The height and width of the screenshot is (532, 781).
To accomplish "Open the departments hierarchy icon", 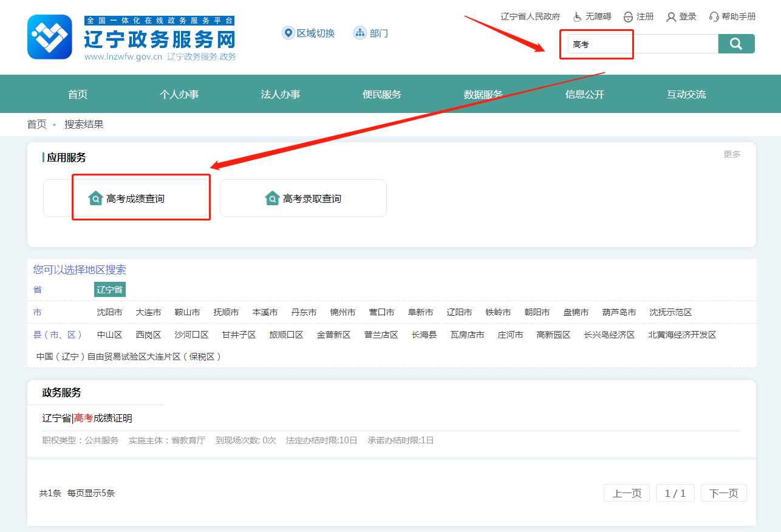I will click(360, 33).
